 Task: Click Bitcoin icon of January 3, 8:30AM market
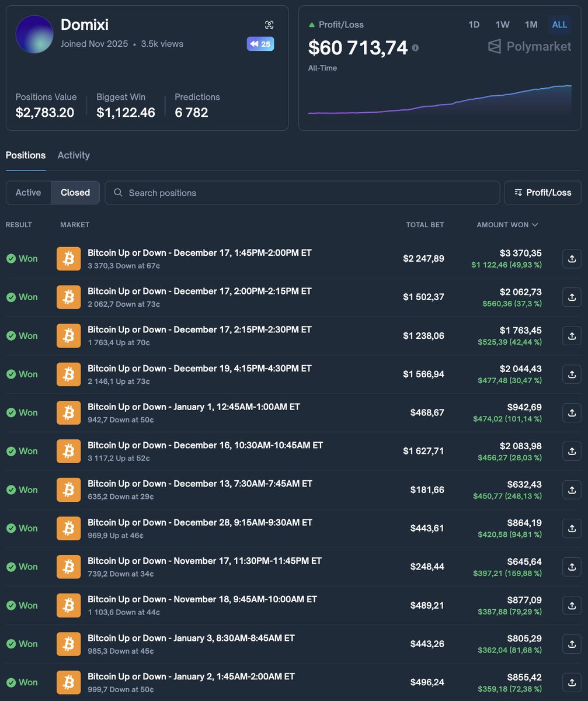click(69, 644)
